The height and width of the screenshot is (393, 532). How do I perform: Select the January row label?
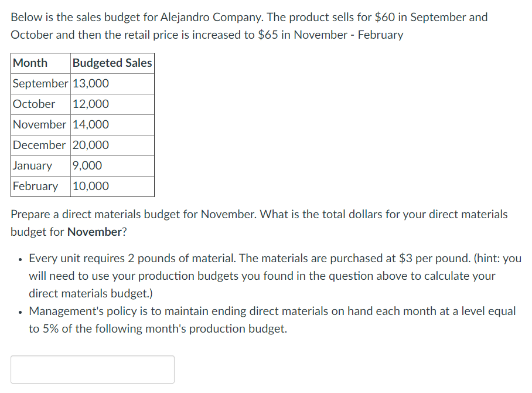[32, 165]
